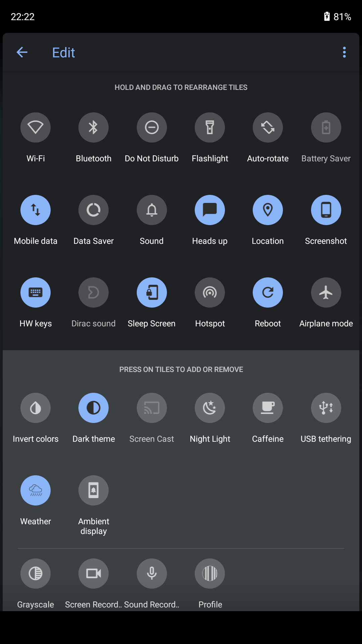Go back using the arrow icon
This screenshot has width=362, height=644.
click(22, 52)
